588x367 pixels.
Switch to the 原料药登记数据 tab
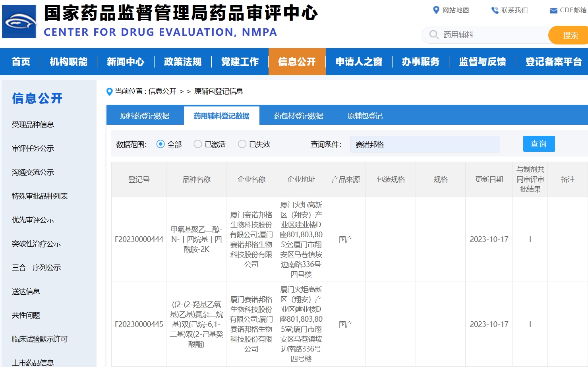click(x=145, y=115)
